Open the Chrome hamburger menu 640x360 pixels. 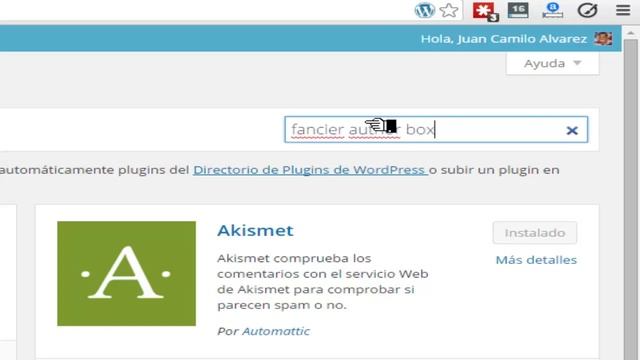(x=623, y=10)
